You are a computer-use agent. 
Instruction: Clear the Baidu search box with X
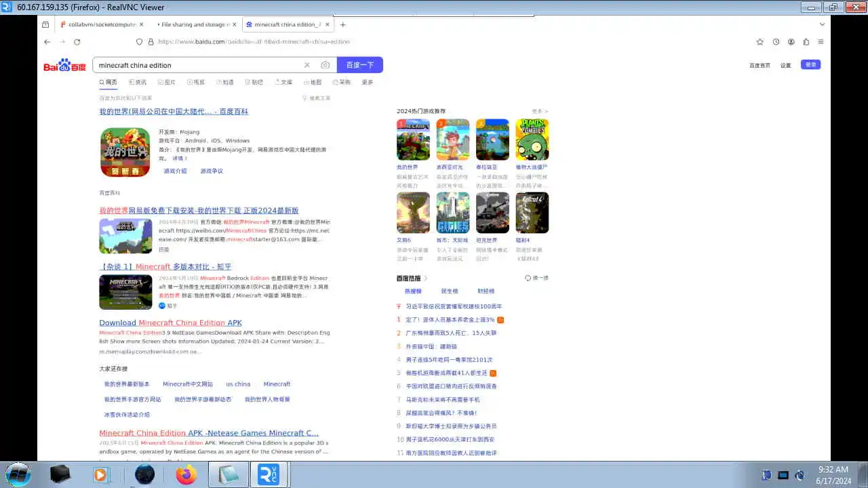point(307,65)
